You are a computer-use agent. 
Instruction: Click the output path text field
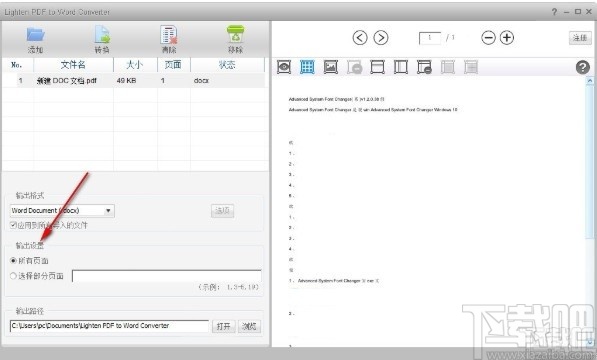coord(109,326)
